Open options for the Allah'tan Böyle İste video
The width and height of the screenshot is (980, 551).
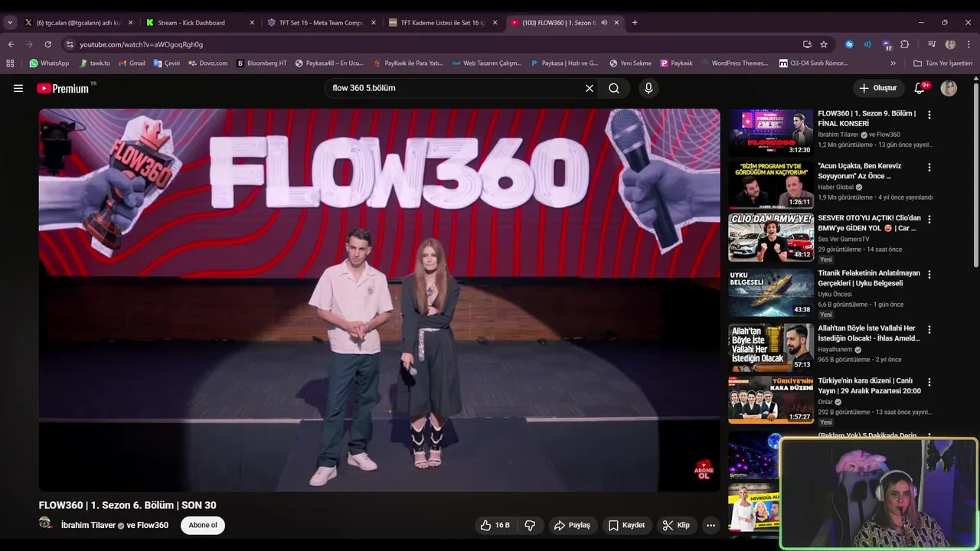(x=929, y=329)
